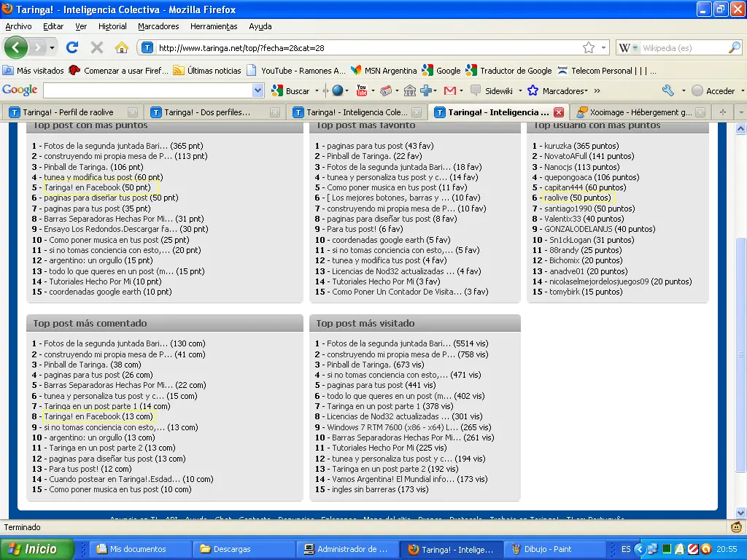Viewport: 747px width, 560px height.
Task: Open Comenzar a usar Firefox bookmark
Action: [118, 71]
